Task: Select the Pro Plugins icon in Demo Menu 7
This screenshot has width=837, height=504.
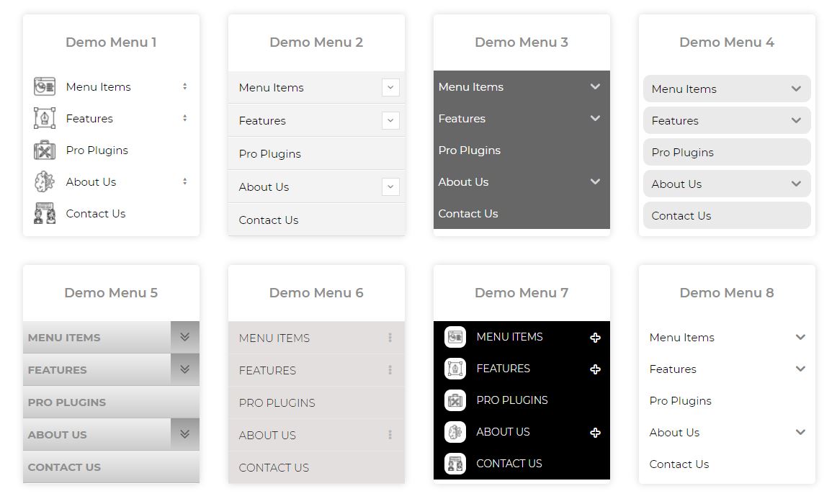Action: coord(455,400)
